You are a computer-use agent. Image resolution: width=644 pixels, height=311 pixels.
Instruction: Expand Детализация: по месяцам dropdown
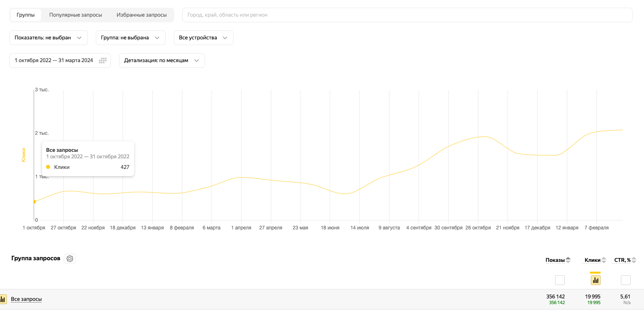162,60
